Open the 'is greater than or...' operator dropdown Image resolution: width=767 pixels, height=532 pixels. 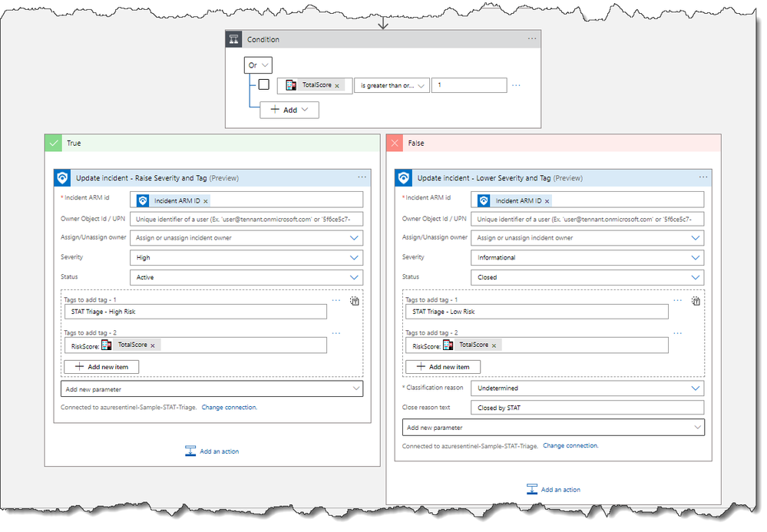[x=392, y=85]
